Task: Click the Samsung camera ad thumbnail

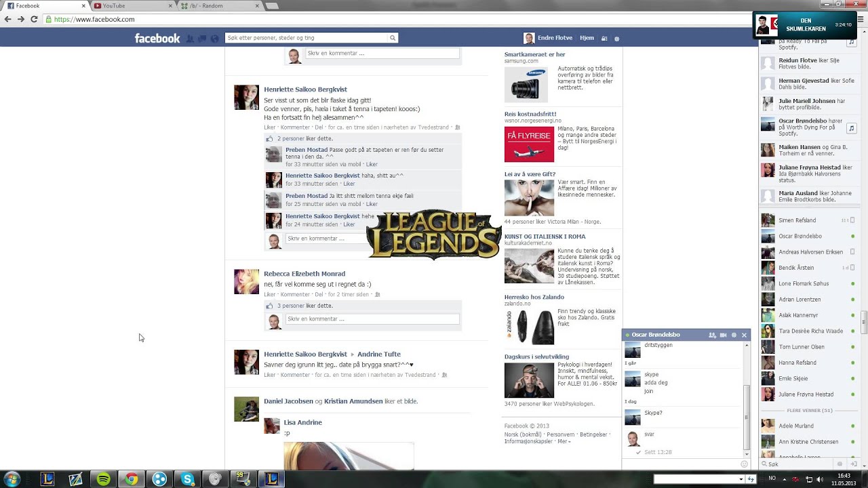Action: click(x=526, y=85)
